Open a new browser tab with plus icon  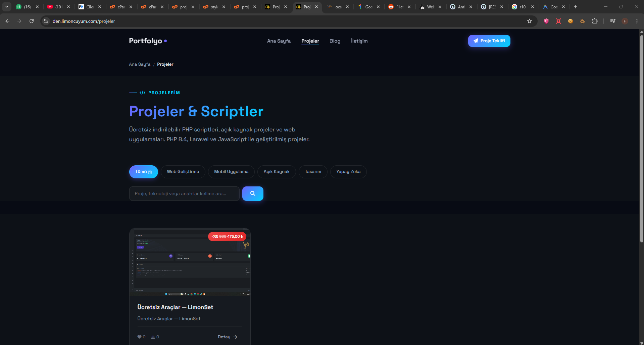pos(576,7)
